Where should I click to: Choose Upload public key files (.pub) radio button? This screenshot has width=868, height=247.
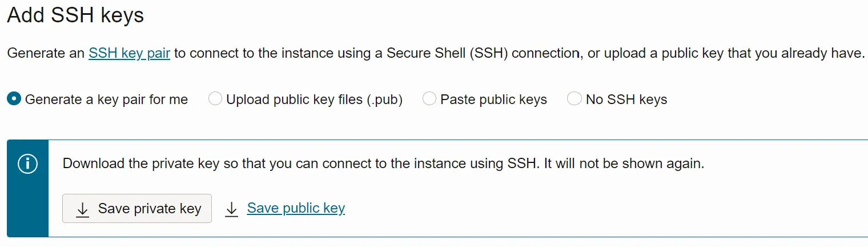click(x=215, y=99)
